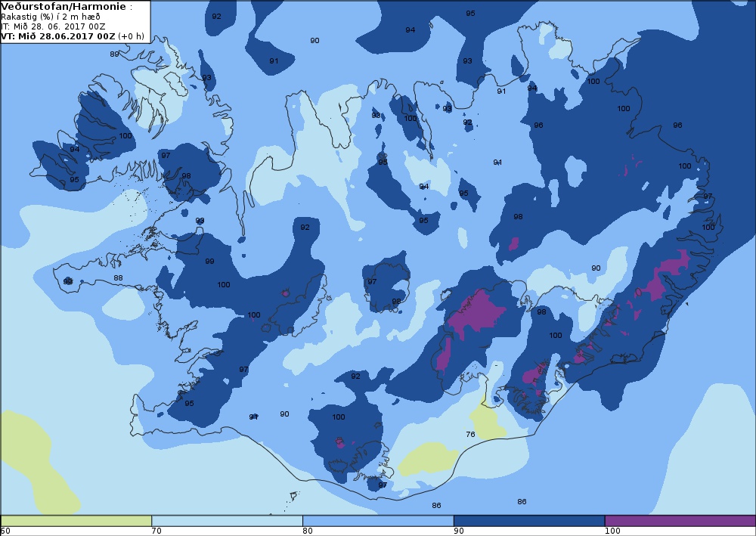Screen dimensions: 756x536
Task: Click the dark blue 90–100 legend swatch
Action: 529,521
